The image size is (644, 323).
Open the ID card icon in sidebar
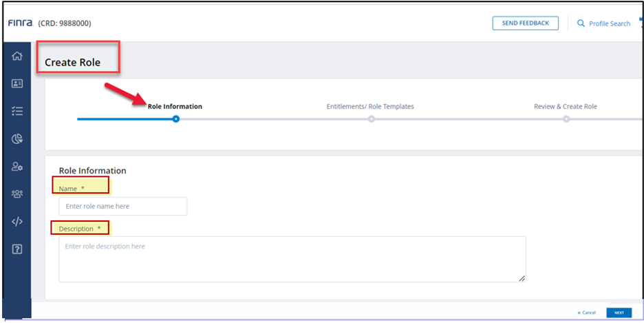tap(17, 83)
